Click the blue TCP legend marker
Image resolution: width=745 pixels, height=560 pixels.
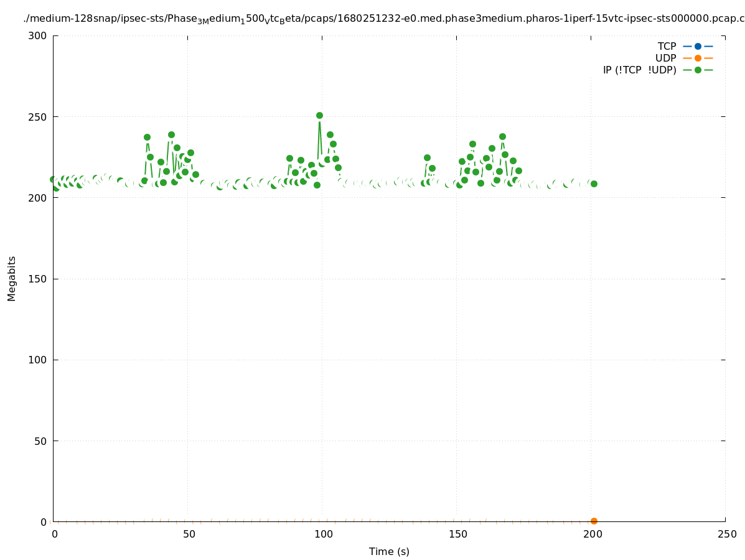698,46
